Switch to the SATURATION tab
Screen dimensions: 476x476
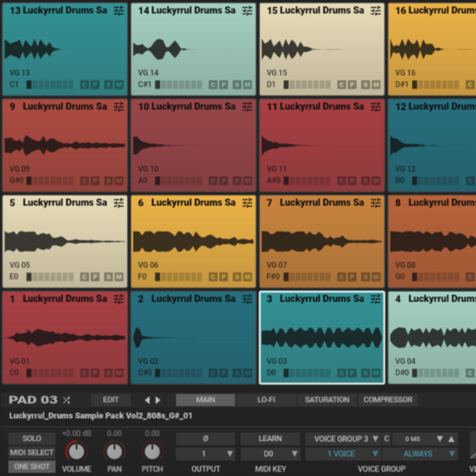[x=327, y=400]
